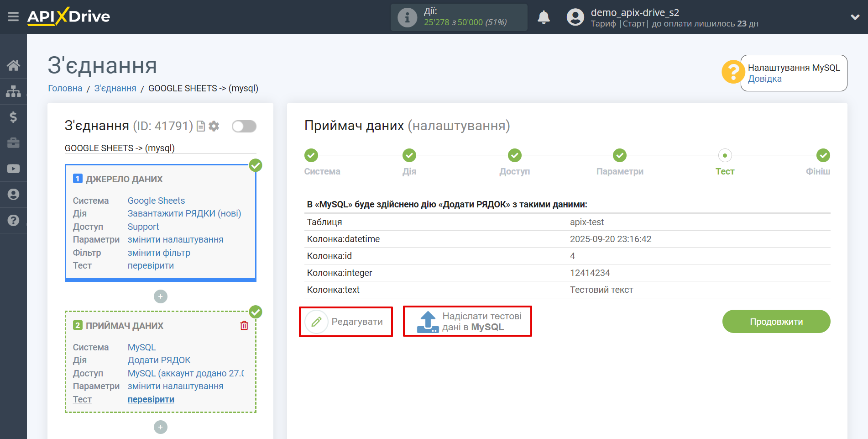Click the Тестовий текст value
The width and height of the screenshot is (868, 439).
pyautogui.click(x=601, y=290)
